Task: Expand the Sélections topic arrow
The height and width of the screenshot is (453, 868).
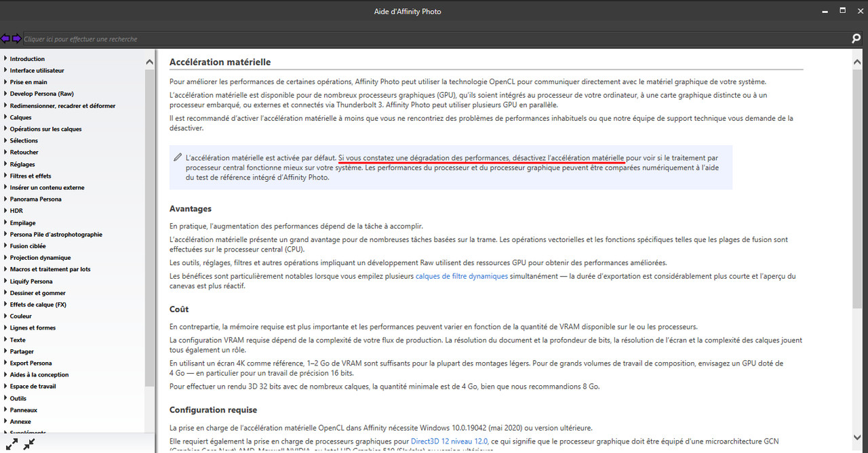Action: (x=5, y=140)
